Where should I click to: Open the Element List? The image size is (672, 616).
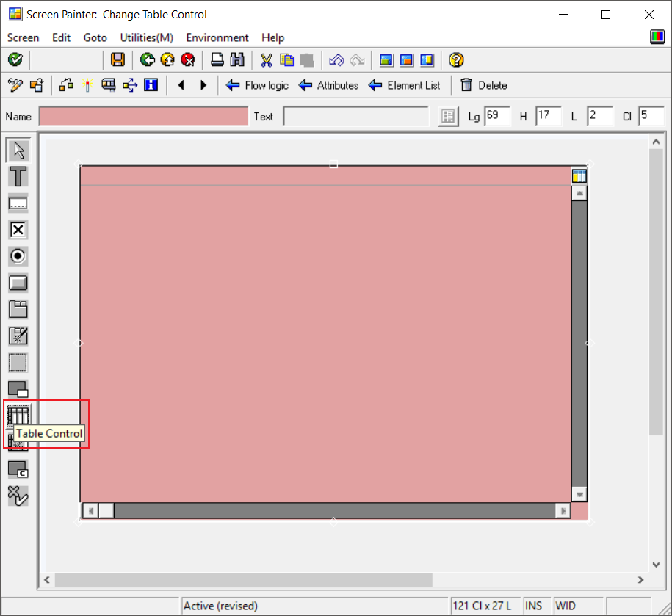[404, 85]
